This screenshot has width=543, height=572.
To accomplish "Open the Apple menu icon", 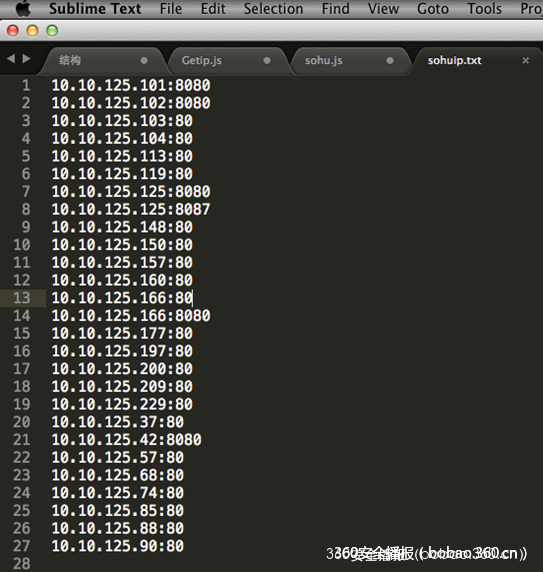I will (23, 8).
